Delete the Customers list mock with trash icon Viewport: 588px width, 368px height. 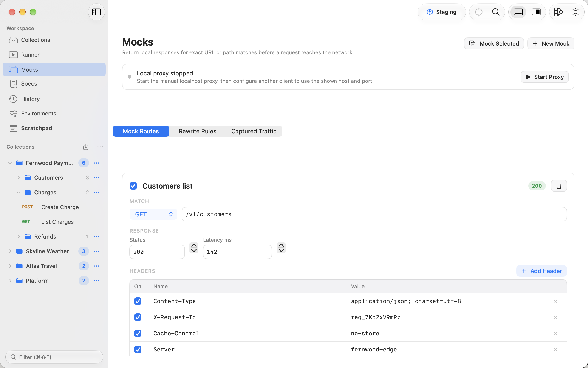(559, 186)
